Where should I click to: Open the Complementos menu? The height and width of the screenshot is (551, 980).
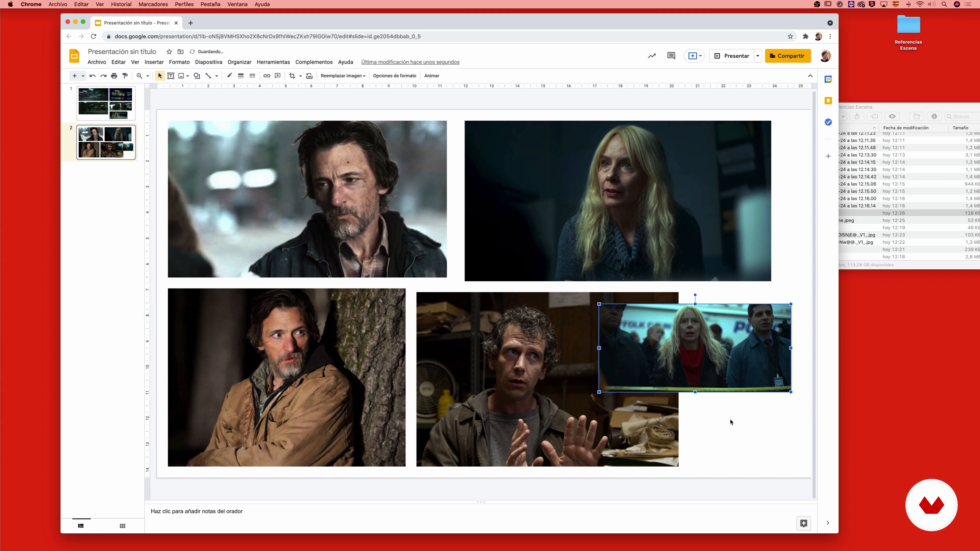click(x=314, y=62)
